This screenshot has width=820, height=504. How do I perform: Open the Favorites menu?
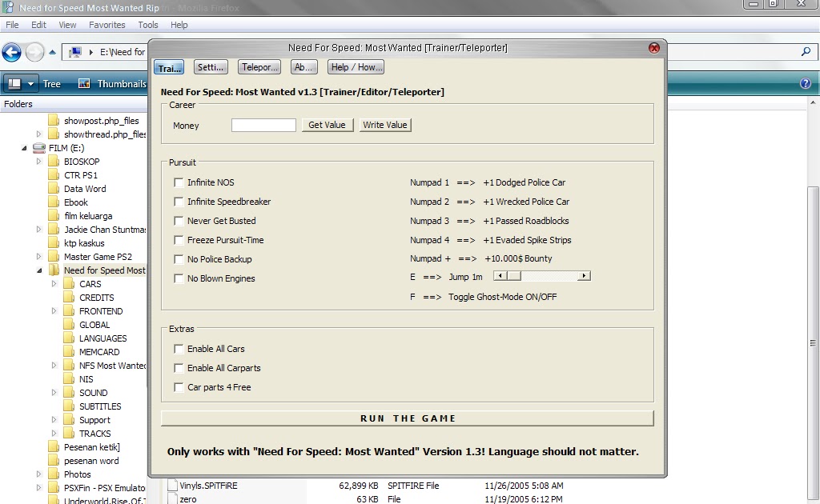107,25
